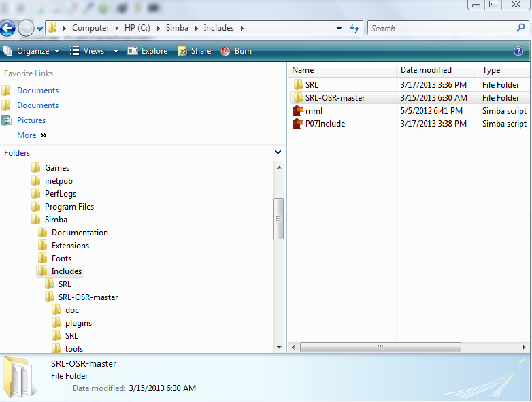Select Includes in the address breadcrumb
This screenshot has height=402, width=532.
coord(218,28)
